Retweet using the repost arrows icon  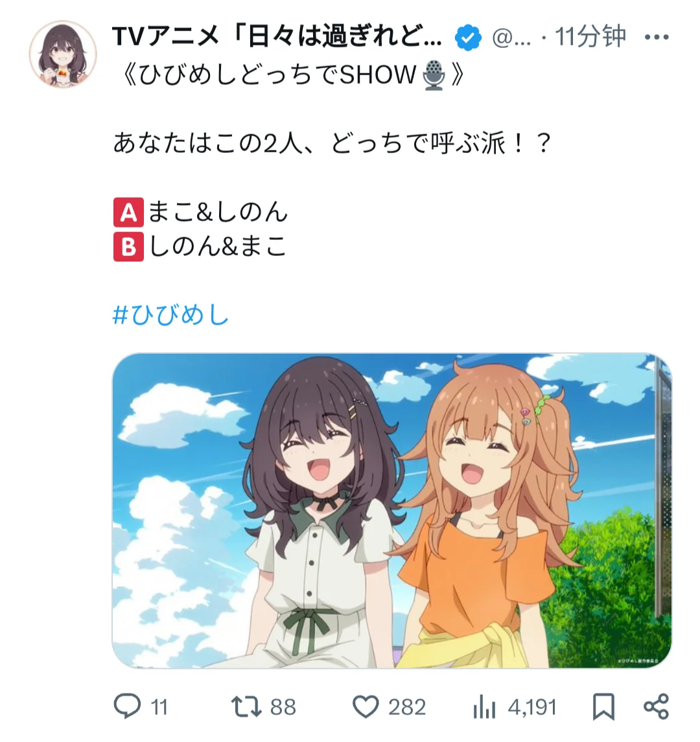point(246,707)
